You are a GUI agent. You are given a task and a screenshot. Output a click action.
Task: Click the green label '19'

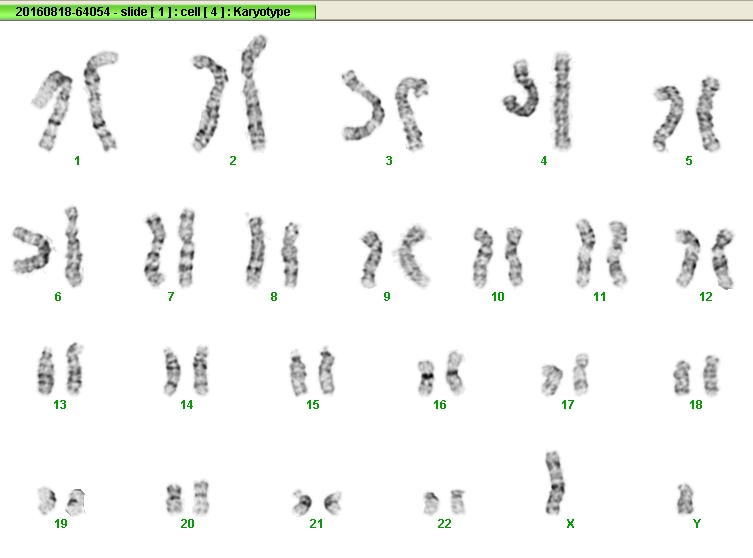61,524
